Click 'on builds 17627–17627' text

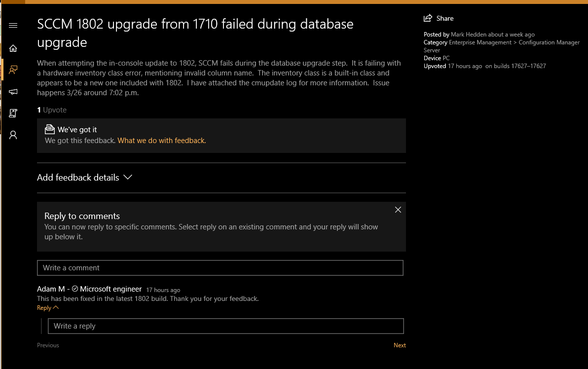tap(515, 66)
